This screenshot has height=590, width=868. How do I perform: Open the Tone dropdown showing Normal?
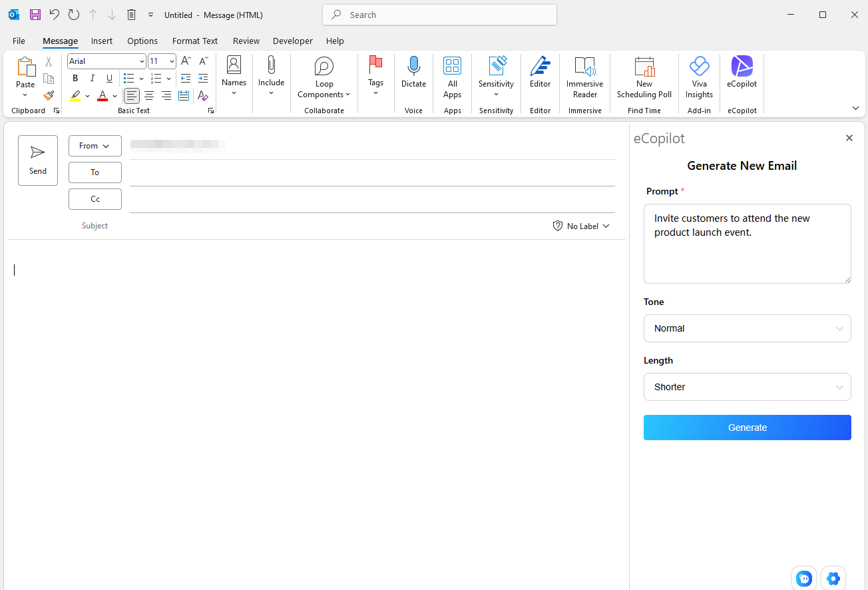[747, 328]
